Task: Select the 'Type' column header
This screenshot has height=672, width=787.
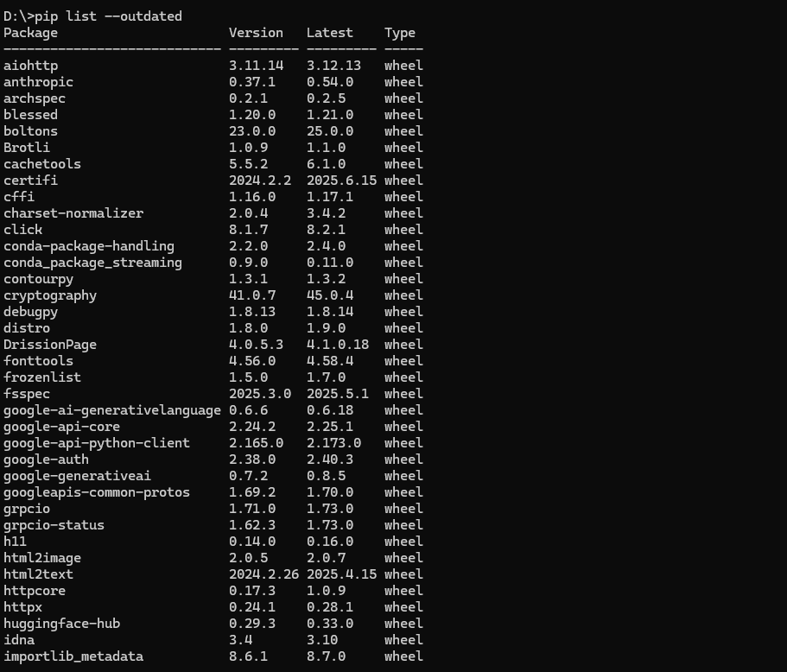Action: pos(400,33)
